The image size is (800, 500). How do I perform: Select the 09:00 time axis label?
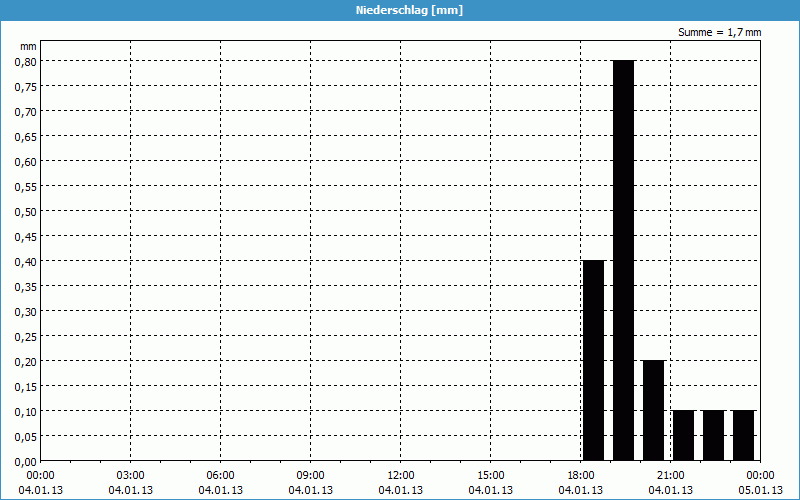tap(311, 476)
